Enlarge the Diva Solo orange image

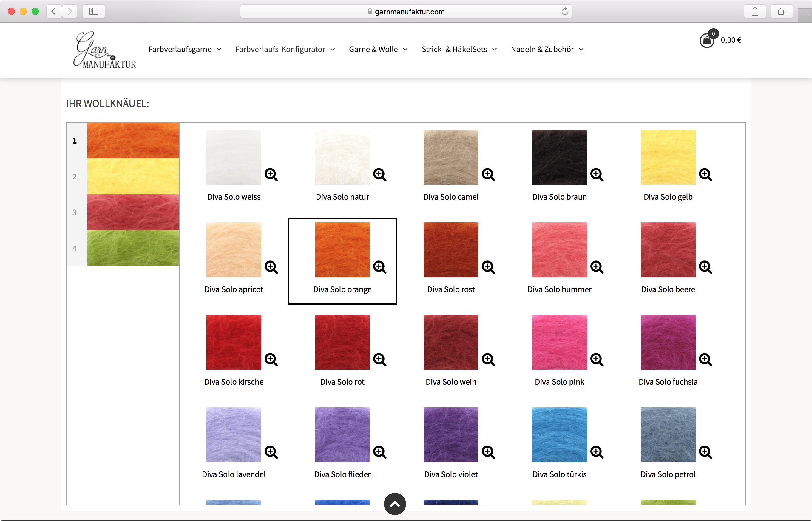[379, 267]
